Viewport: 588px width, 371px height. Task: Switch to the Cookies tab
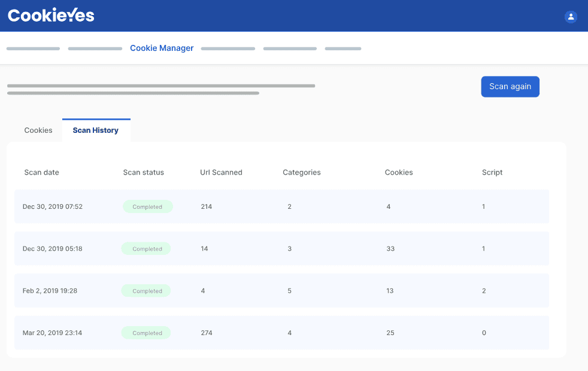(x=38, y=130)
